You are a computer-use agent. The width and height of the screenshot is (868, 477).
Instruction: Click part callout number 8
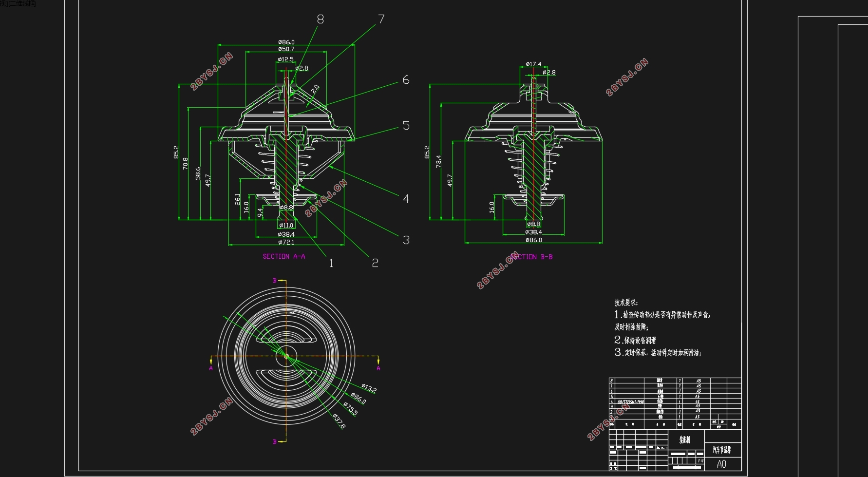pyautogui.click(x=320, y=19)
